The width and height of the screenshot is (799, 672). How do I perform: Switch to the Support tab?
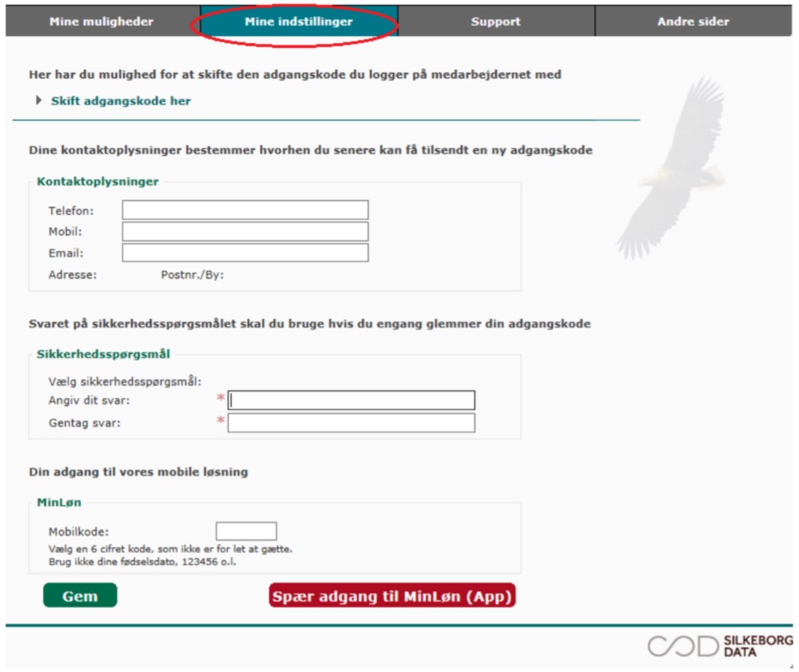click(495, 22)
